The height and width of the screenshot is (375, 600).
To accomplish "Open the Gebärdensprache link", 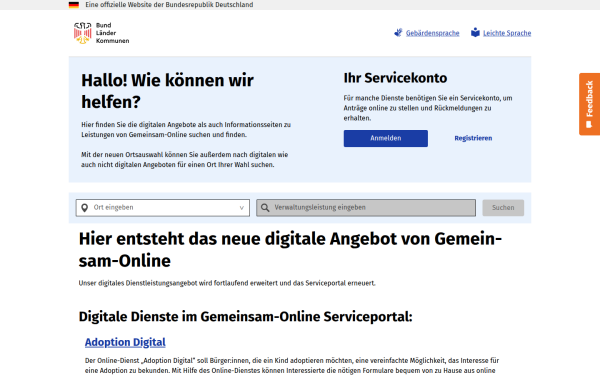I will (432, 33).
